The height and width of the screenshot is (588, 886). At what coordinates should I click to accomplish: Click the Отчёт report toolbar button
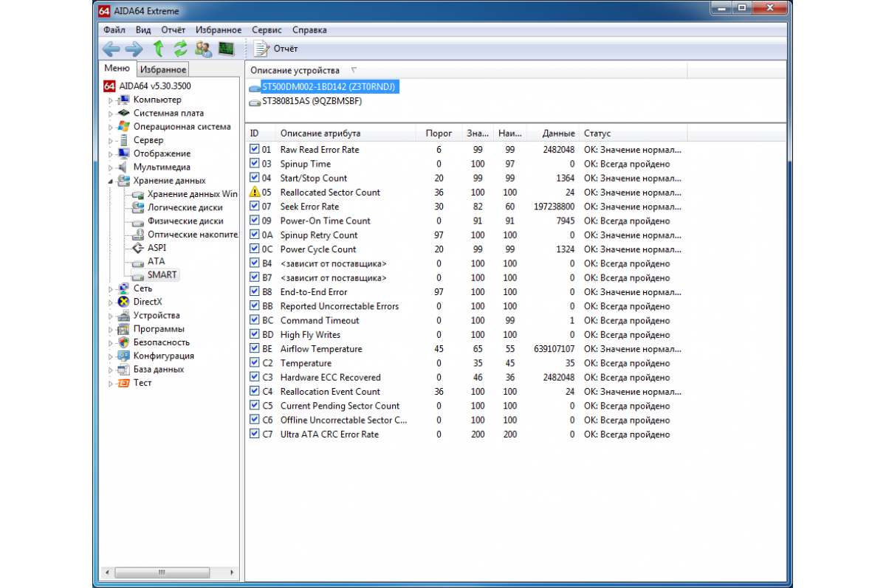[x=276, y=49]
